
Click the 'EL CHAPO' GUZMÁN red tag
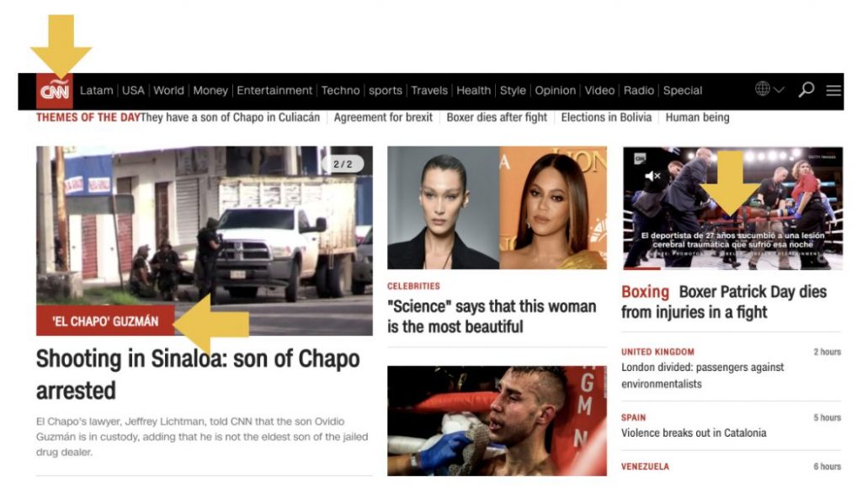click(x=105, y=321)
